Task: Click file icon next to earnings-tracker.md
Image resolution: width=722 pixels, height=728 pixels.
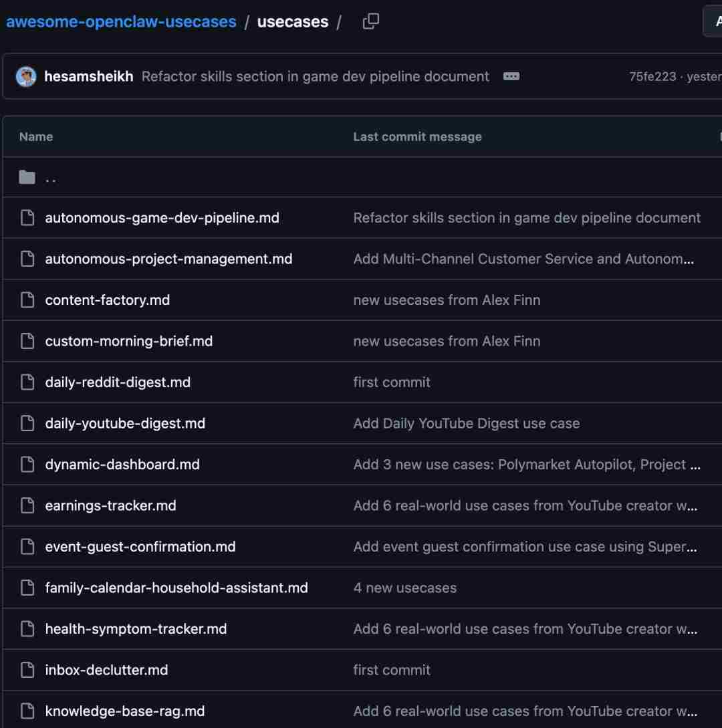Action: [x=27, y=505]
